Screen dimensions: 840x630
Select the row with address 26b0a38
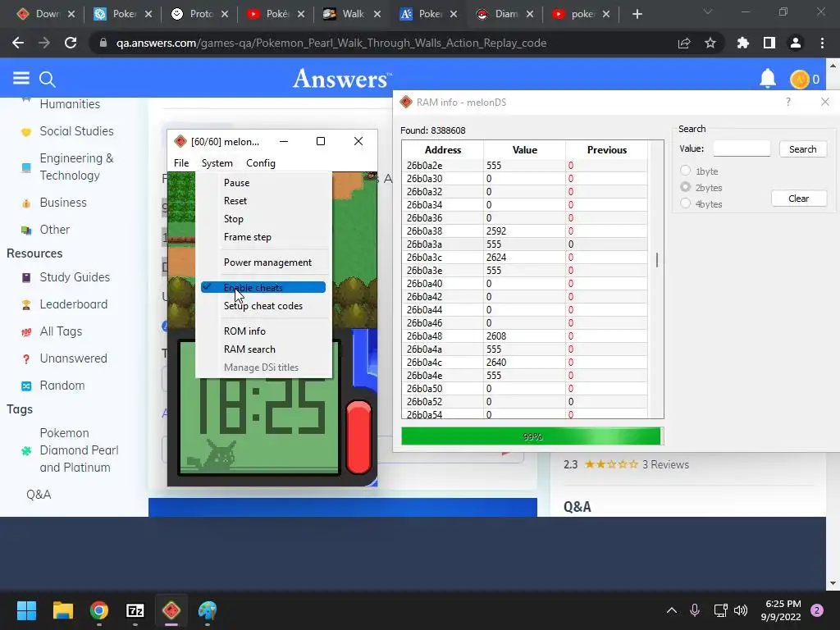tap(524, 231)
